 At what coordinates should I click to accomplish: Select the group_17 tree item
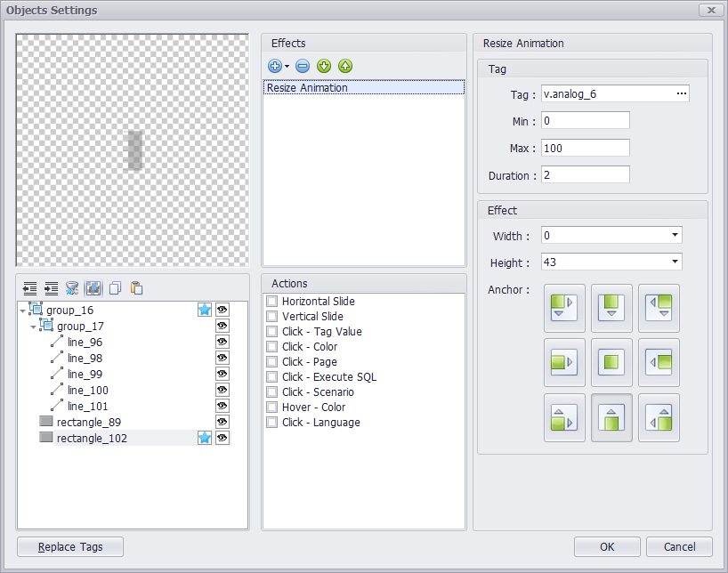(x=80, y=327)
